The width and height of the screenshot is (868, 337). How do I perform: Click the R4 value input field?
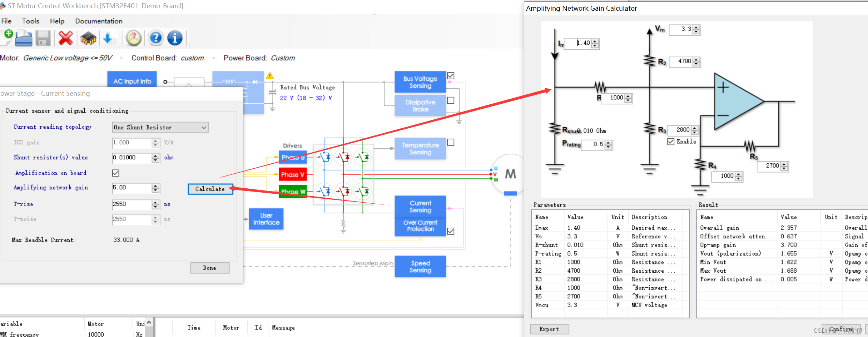[723, 176]
